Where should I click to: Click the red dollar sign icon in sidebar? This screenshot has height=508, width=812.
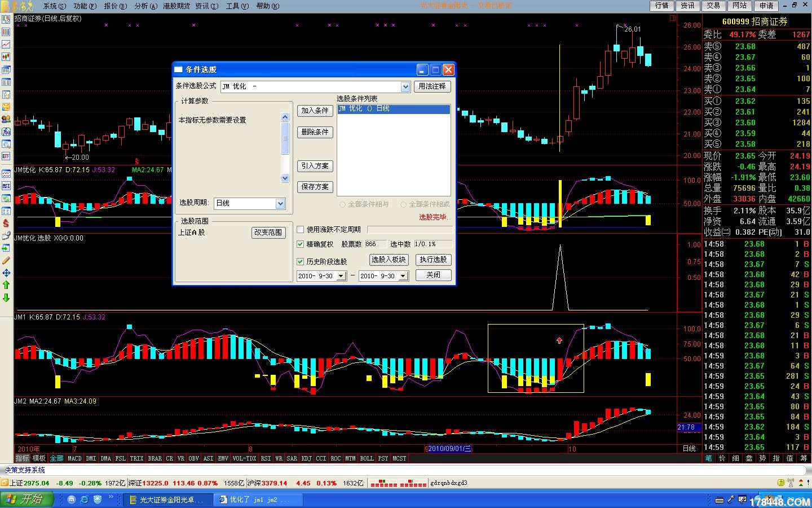6,224
